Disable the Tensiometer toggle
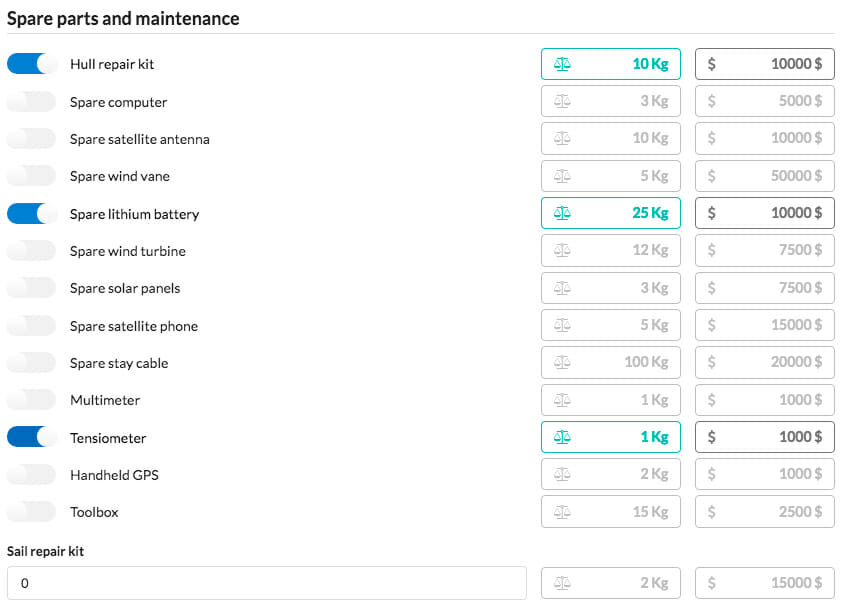Screen dimensions: 845x609 32,437
